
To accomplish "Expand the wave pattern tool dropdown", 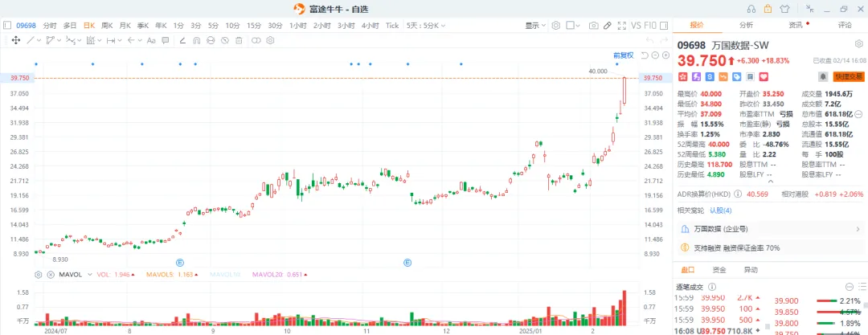I will pyautogui.click(x=79, y=40).
